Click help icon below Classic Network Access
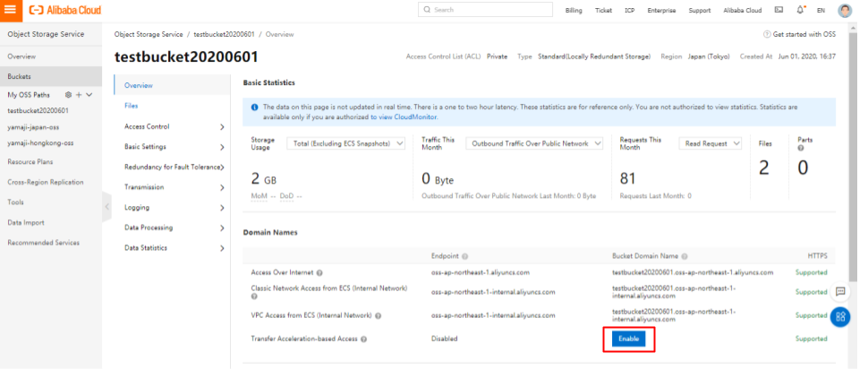Screen dimensions: 868x378 click(x=254, y=296)
